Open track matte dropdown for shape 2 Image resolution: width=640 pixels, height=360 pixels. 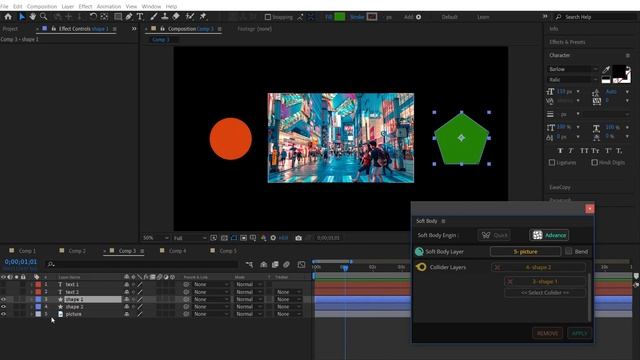coord(288,307)
